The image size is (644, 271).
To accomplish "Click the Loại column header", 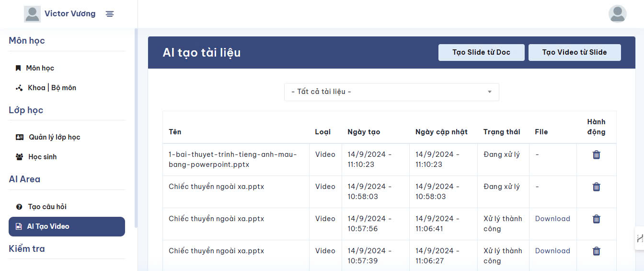I will pos(322,132).
